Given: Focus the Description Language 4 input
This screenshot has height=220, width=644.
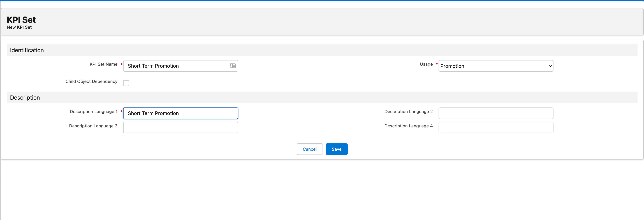Looking at the screenshot, I should coord(495,128).
